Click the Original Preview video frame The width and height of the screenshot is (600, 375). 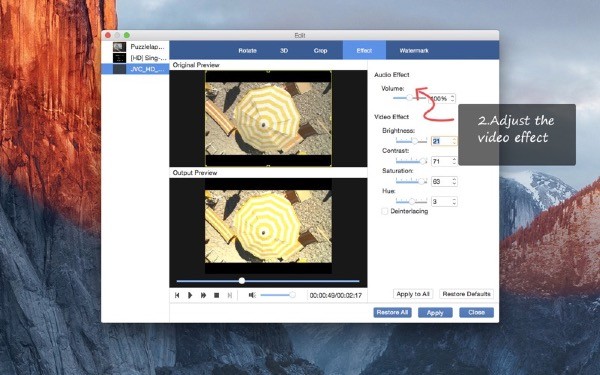[x=268, y=118]
